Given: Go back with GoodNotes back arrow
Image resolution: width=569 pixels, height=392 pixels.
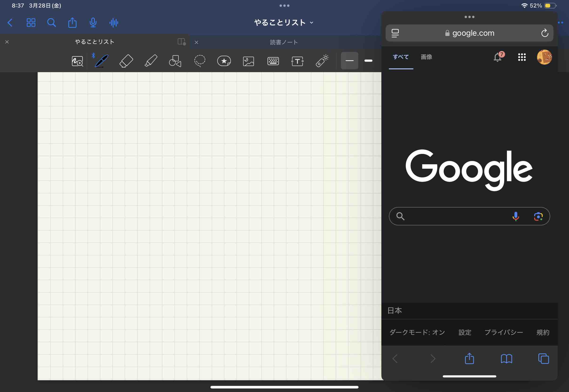Looking at the screenshot, I should [10, 23].
